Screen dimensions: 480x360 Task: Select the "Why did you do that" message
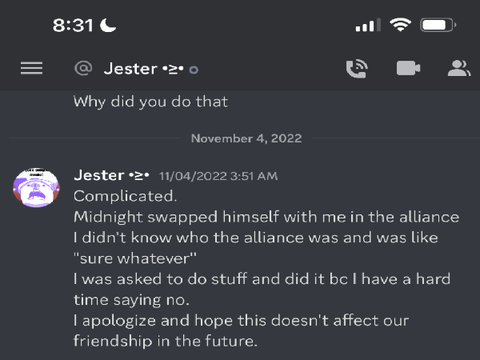click(x=151, y=102)
